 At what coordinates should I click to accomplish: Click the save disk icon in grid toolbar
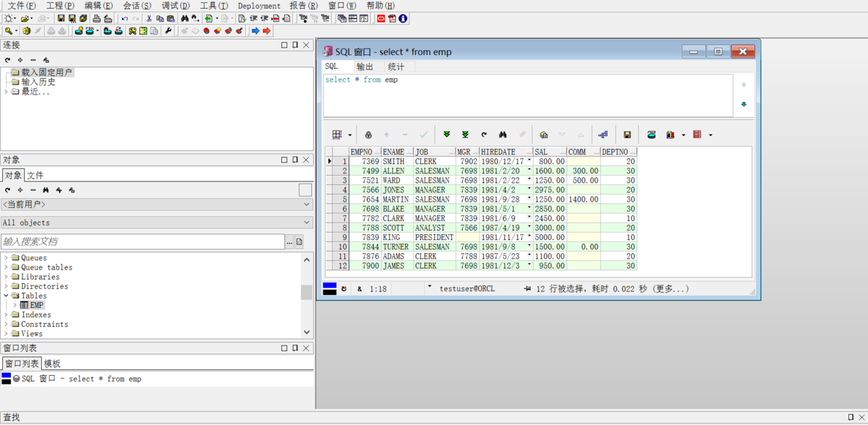627,134
